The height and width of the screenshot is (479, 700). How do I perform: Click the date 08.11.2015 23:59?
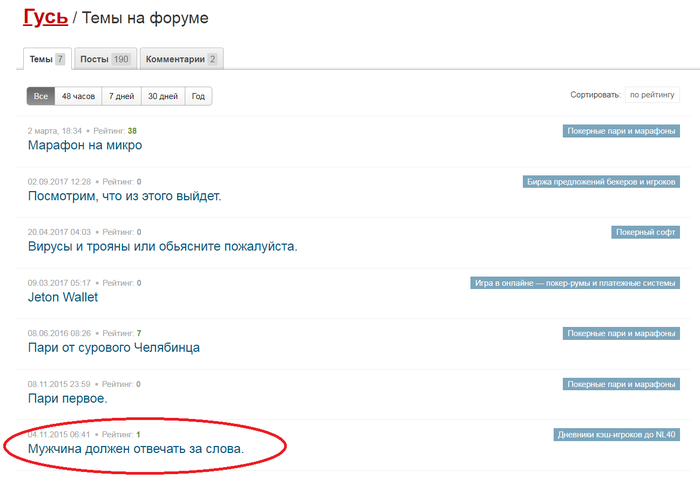[x=59, y=384]
